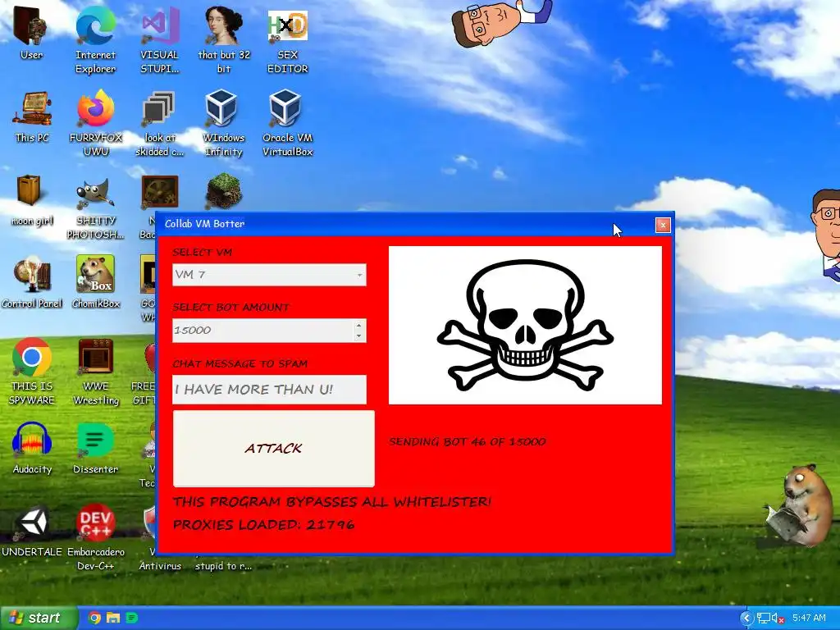The height and width of the screenshot is (630, 840).
Task: Click the muted volume tray icon
Action: tap(778, 619)
